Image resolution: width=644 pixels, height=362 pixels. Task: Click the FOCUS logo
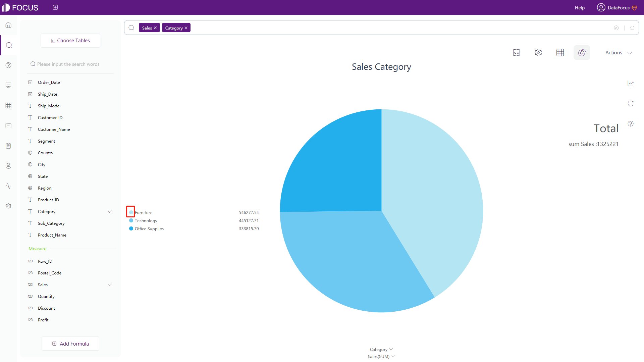click(x=20, y=7)
